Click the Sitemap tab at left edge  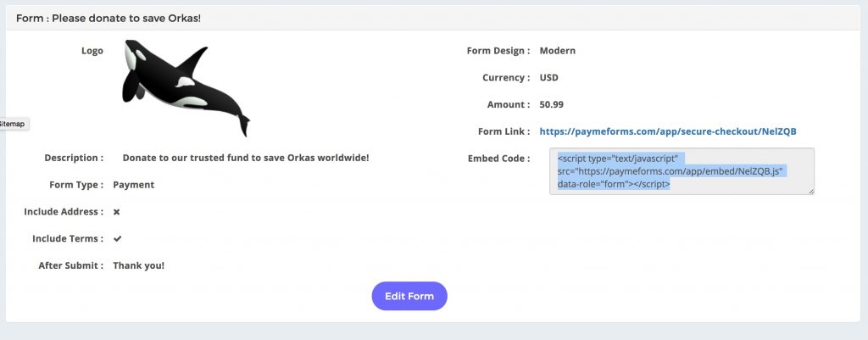click(x=13, y=124)
